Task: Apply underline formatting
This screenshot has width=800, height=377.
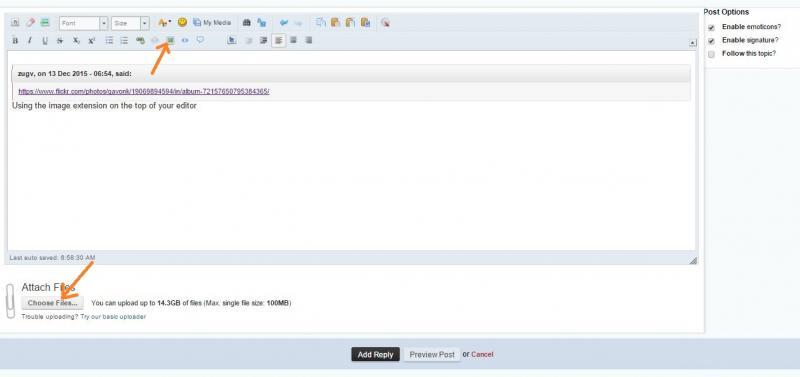Action: point(45,41)
